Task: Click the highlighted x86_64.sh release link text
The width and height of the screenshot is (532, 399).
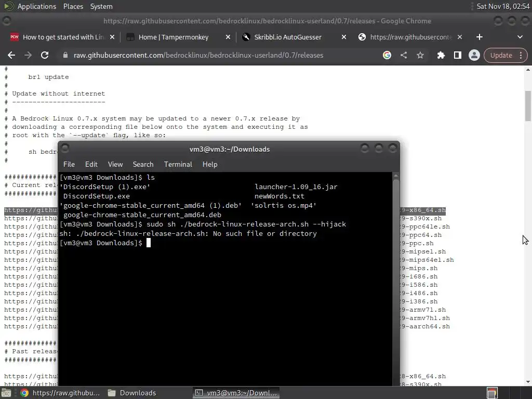Action: pyautogui.click(x=423, y=210)
